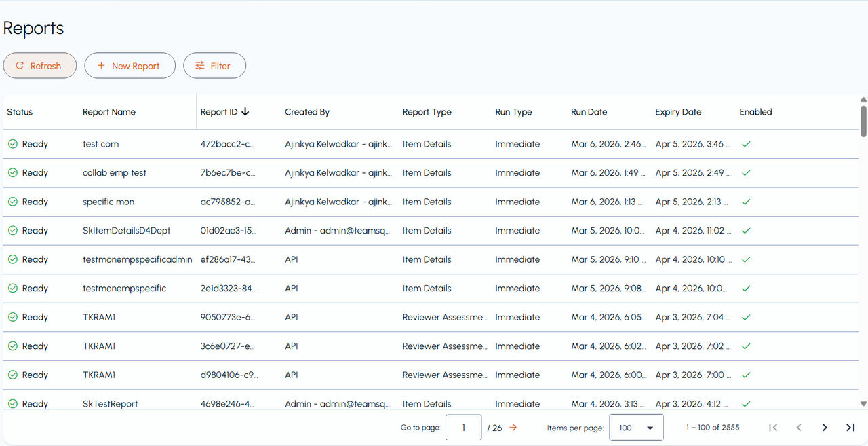Viewport: 868px width, 446px height.
Task: Click report ID ef286a17-43…
Action: [x=229, y=259]
